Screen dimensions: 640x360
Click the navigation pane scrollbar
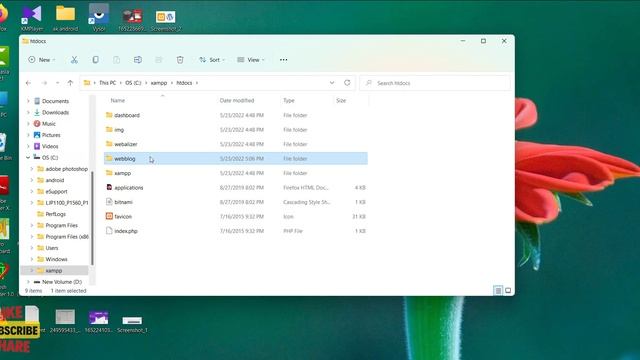[x=92, y=218]
